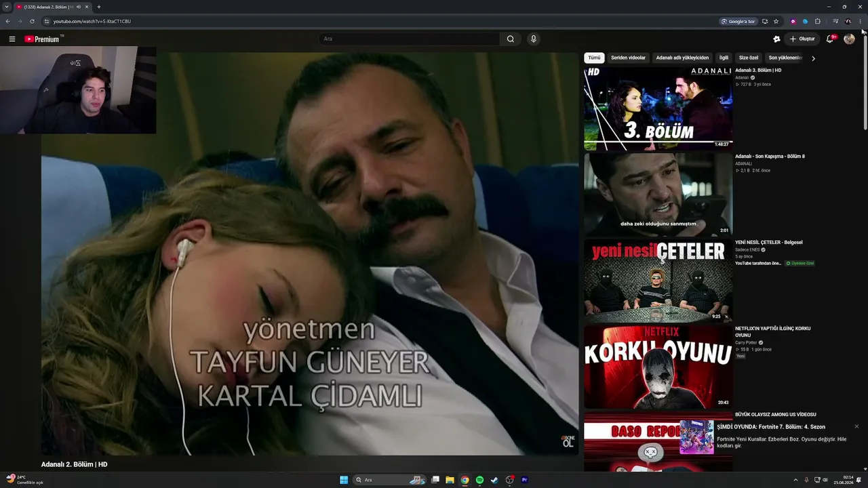Open YouTube notifications bell
Screen dimensions: 868x488
(x=830, y=39)
